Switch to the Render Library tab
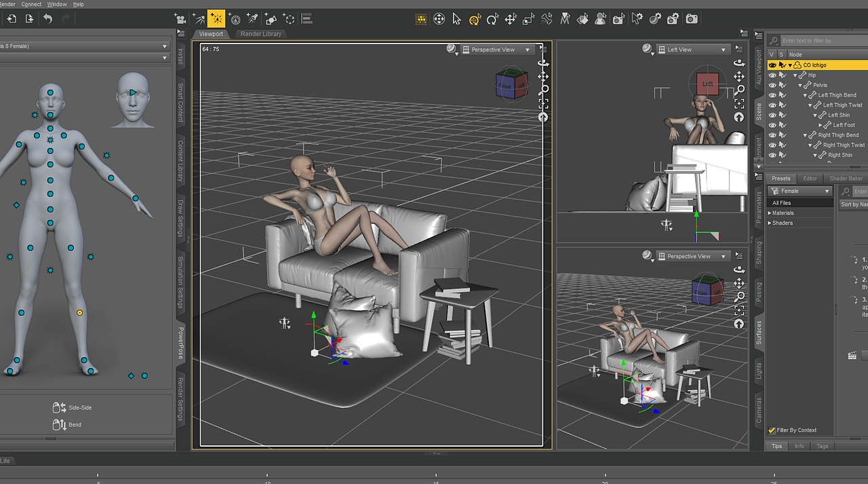868x484 pixels. point(261,34)
